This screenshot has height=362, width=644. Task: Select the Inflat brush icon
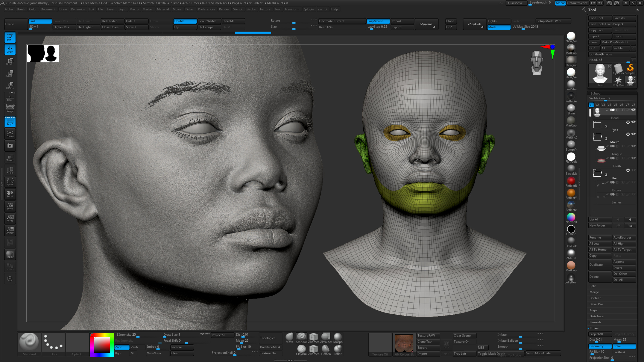(338, 349)
